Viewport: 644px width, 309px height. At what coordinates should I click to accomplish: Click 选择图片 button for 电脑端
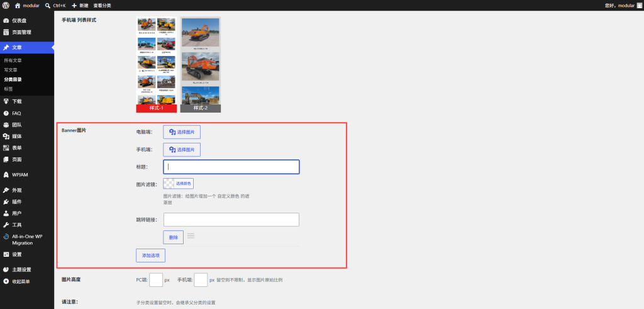coord(182,132)
